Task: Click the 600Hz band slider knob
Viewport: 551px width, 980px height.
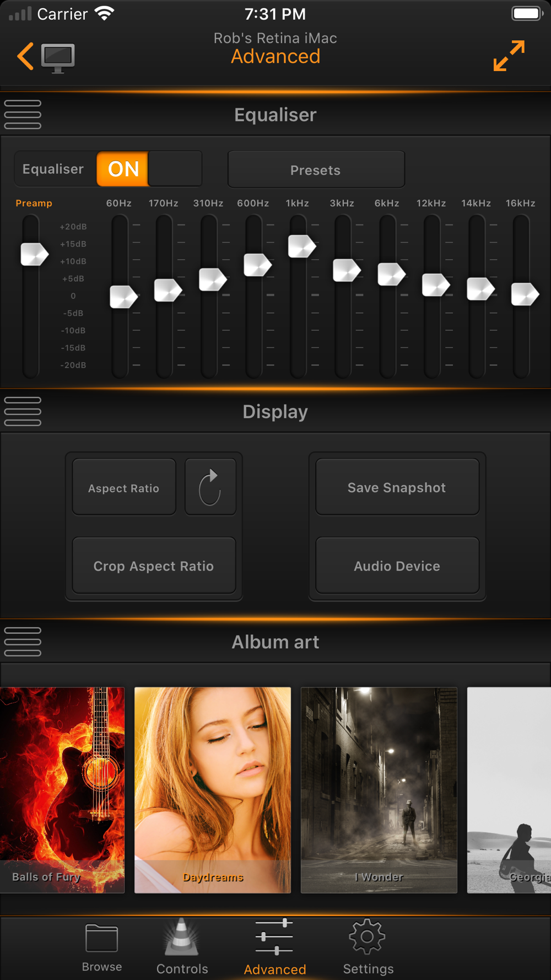Action: pyautogui.click(x=258, y=265)
